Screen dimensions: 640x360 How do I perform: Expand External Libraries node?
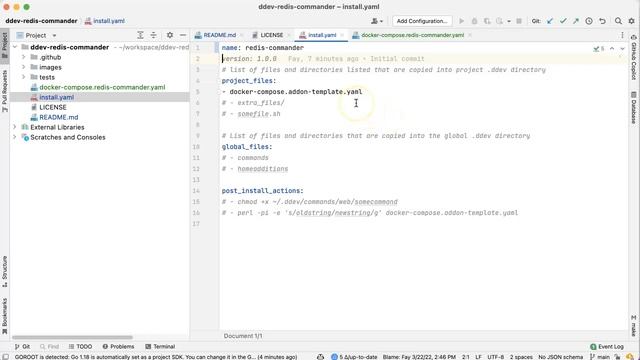pyautogui.click(x=15, y=127)
